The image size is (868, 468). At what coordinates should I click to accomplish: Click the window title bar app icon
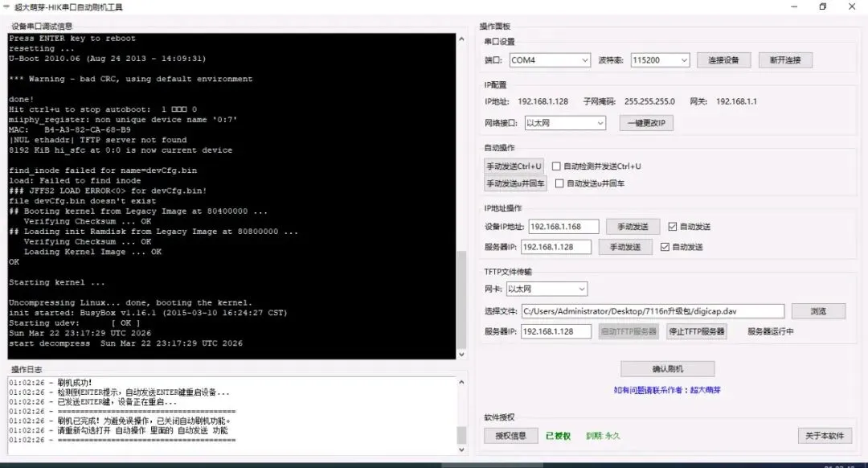tap(6, 6)
